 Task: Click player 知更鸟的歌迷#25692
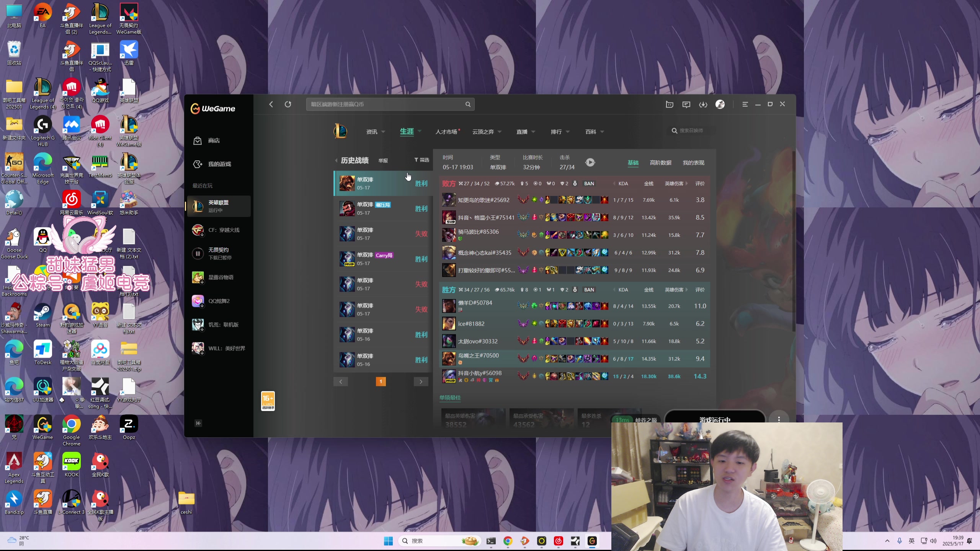pos(483,200)
